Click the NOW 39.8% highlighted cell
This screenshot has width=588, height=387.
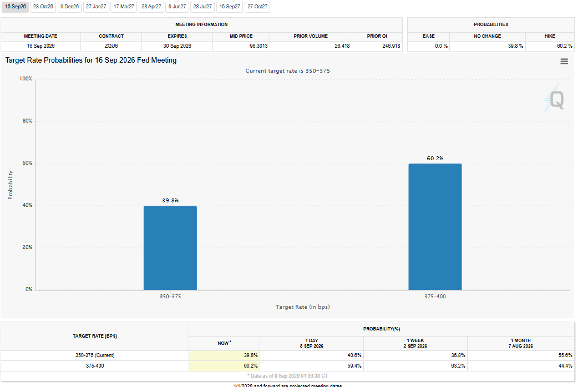coord(224,355)
